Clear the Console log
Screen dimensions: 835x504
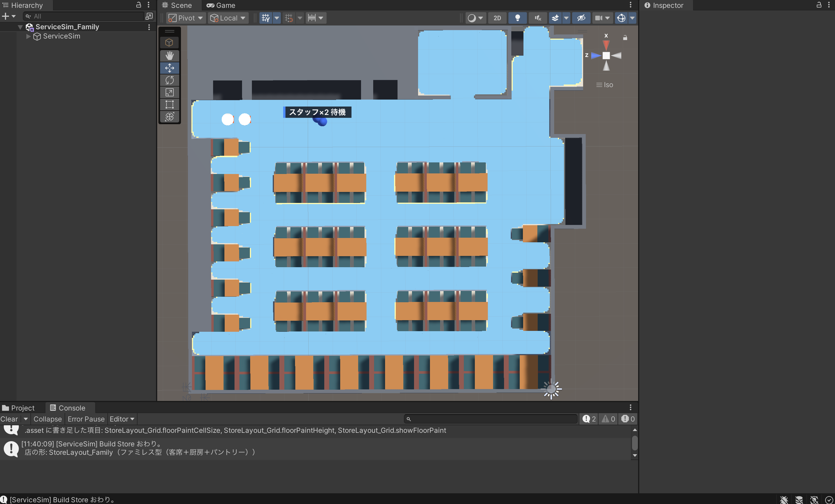(9, 419)
